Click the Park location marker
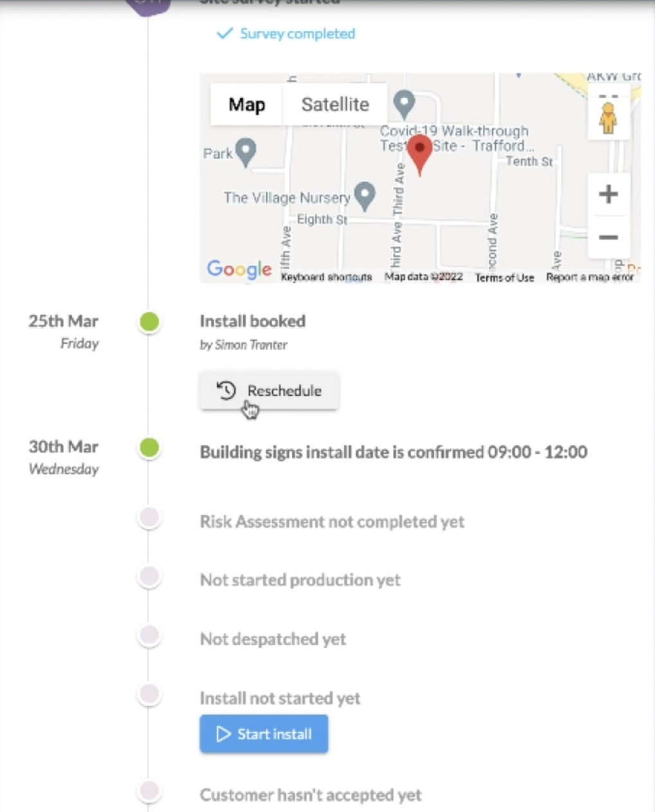 click(x=246, y=152)
